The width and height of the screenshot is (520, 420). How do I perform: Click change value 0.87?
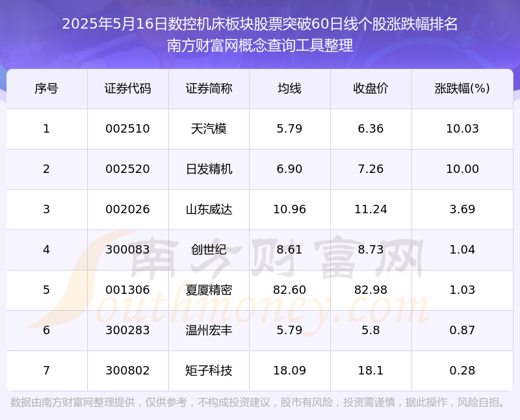click(462, 330)
